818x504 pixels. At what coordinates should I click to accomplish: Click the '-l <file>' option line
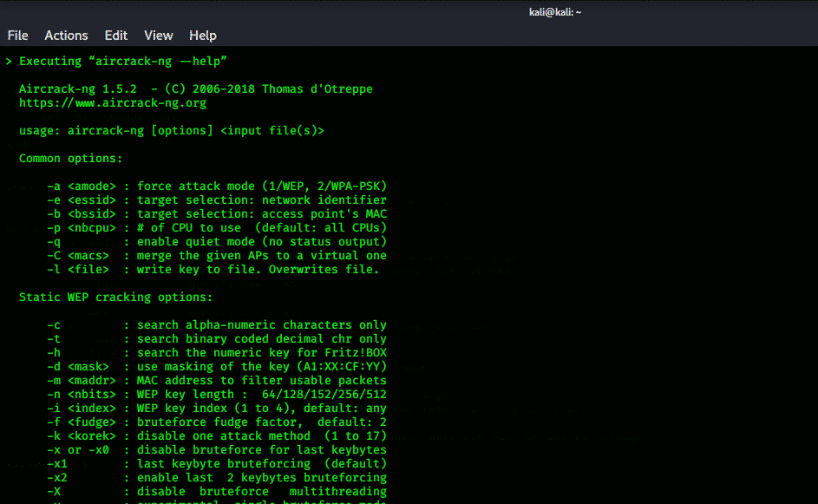pos(213,269)
